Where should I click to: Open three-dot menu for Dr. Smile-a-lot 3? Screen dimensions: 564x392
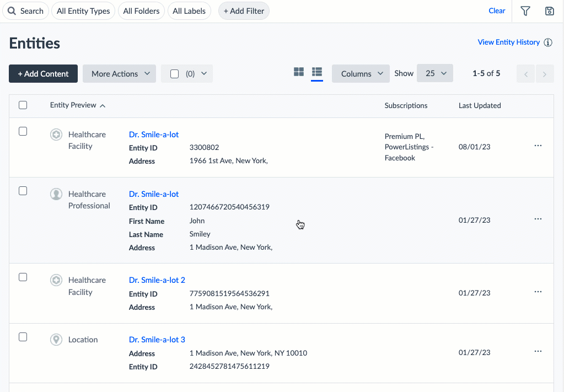point(538,351)
